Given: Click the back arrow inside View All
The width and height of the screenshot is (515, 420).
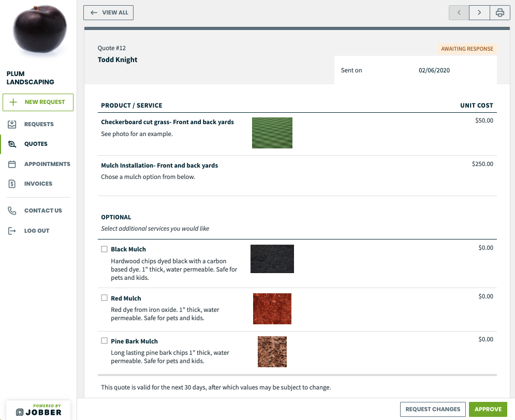Looking at the screenshot, I should coord(93,12).
